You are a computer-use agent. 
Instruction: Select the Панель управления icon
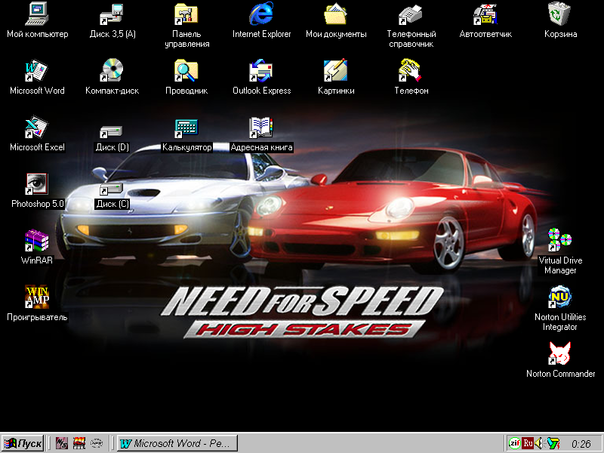(x=186, y=14)
